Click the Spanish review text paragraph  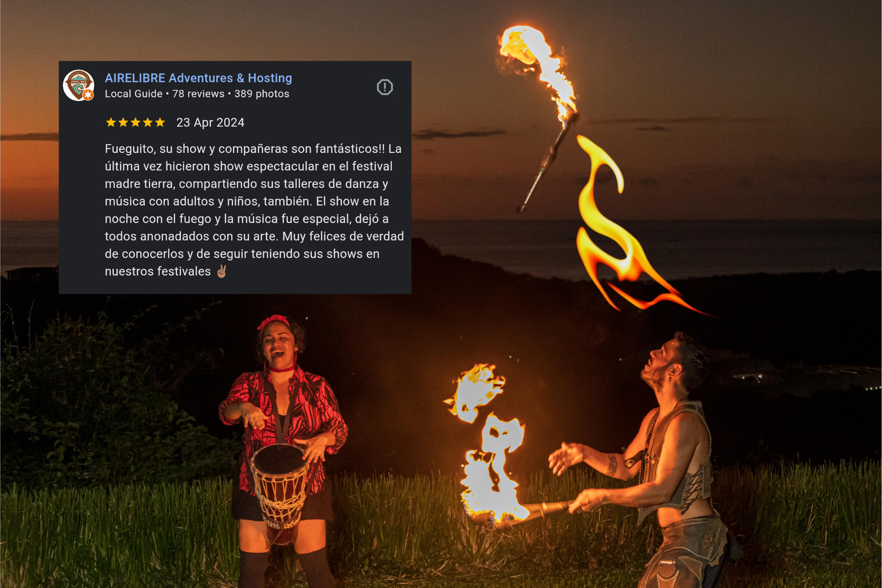[254, 210]
